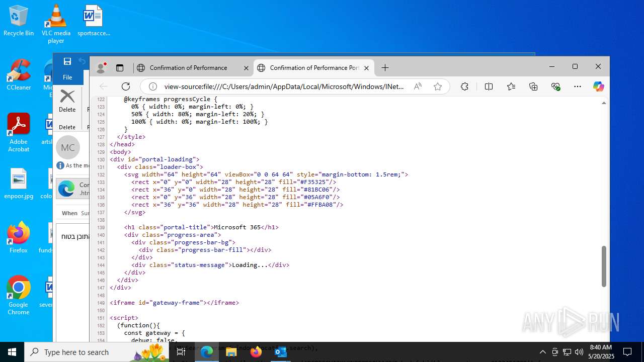Open Browser essentials heart icon
Viewport: 644px width, 362px height.
click(x=555, y=86)
